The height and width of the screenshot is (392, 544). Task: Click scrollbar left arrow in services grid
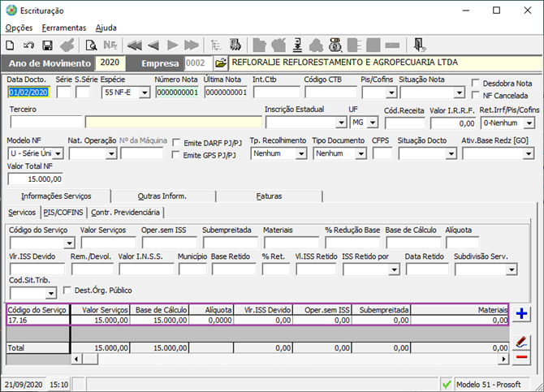(x=76, y=359)
